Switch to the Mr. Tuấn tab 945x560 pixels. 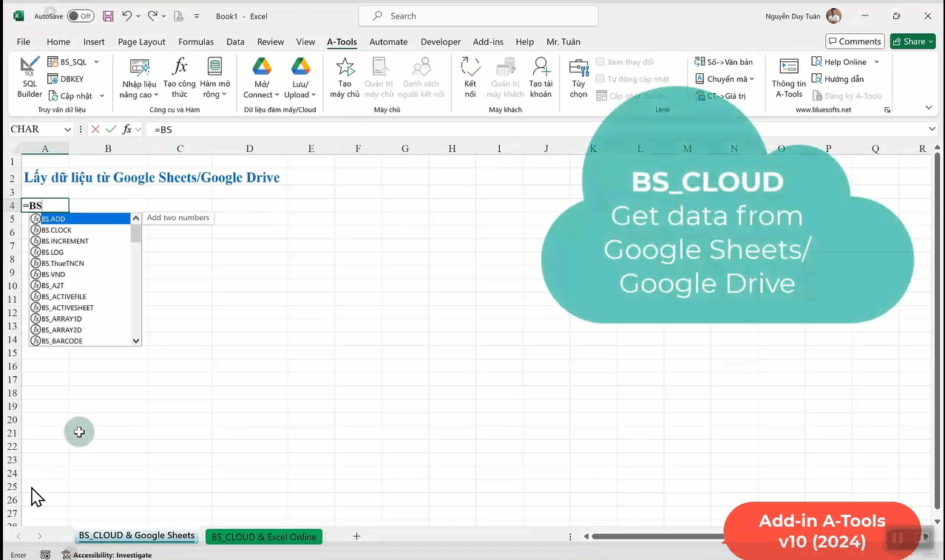click(x=563, y=42)
